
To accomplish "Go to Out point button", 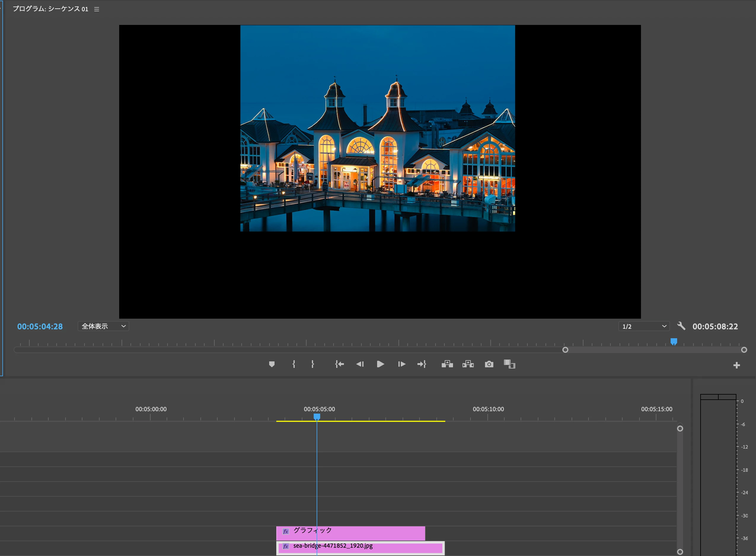I will (422, 364).
